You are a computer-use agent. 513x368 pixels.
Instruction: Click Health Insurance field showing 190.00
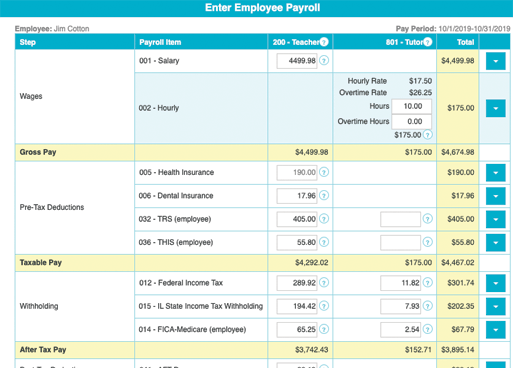pos(297,172)
